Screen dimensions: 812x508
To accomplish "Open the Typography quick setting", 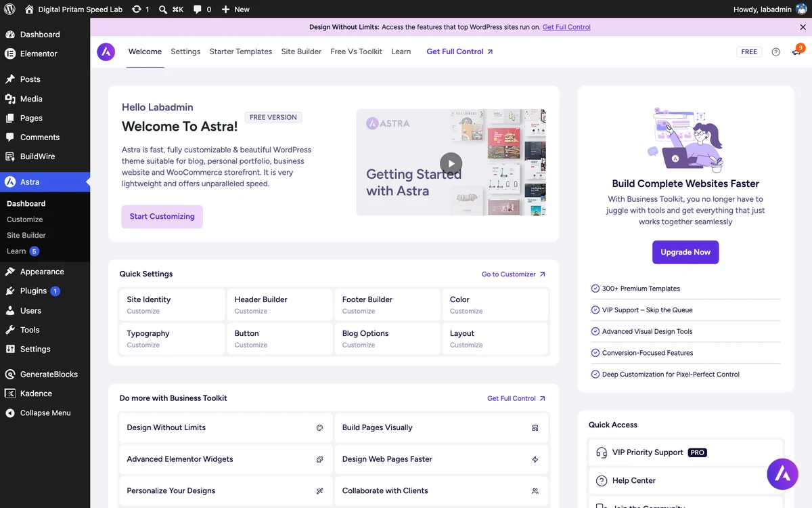I will coord(172,339).
